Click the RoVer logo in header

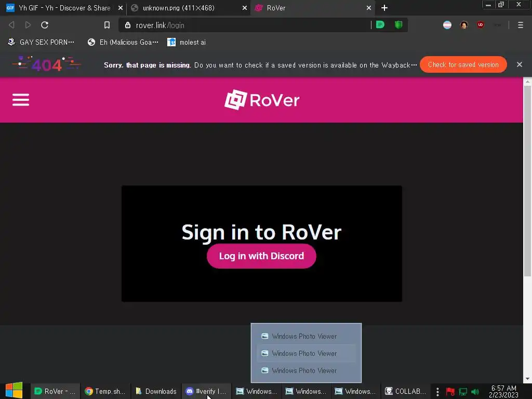tap(262, 100)
